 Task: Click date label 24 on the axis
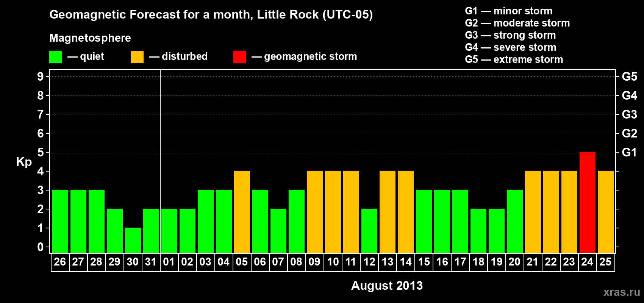[587, 262]
